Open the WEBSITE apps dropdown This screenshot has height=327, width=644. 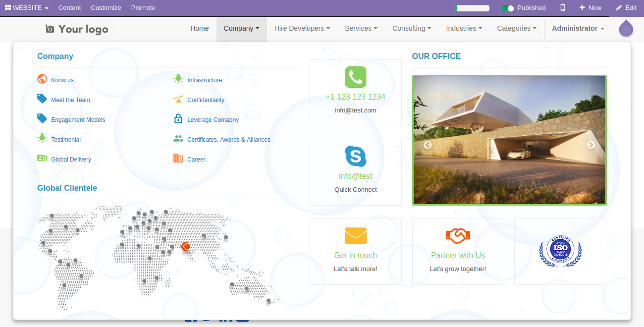click(x=27, y=7)
